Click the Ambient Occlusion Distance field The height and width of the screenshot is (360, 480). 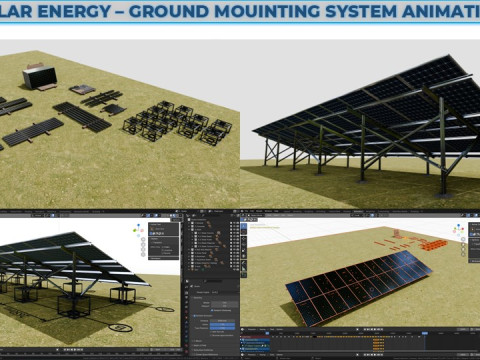[x=223, y=321]
